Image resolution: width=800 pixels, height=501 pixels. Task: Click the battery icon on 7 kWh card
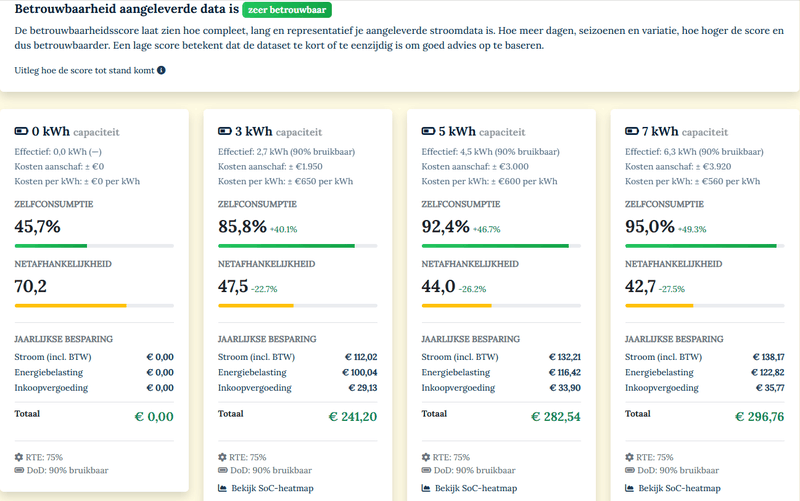click(630, 131)
